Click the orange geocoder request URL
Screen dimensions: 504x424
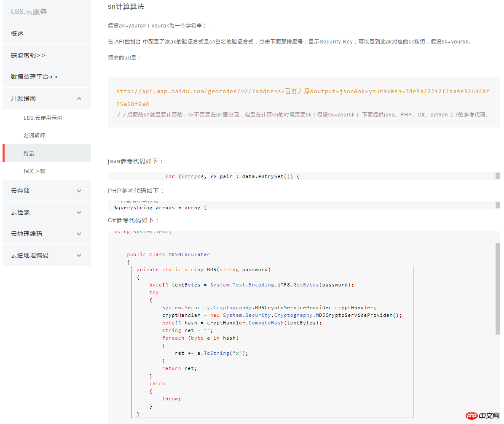(303, 97)
